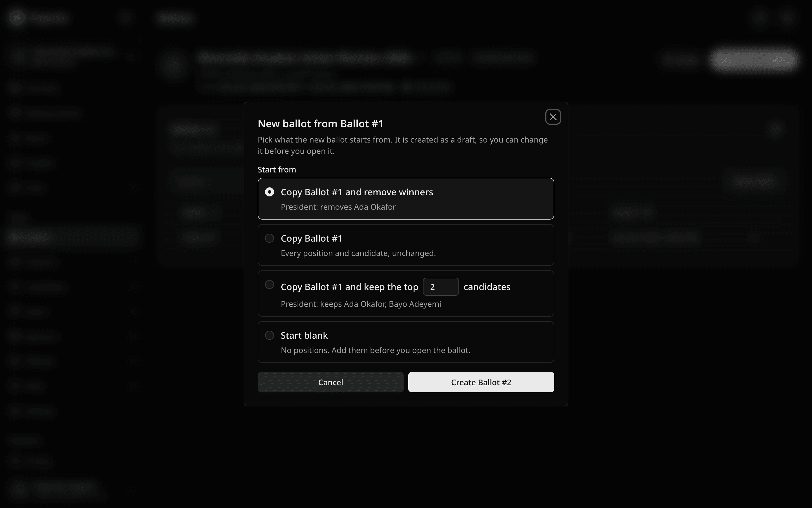Click the 'Start from' label
The image size is (812, 508).
click(x=277, y=170)
